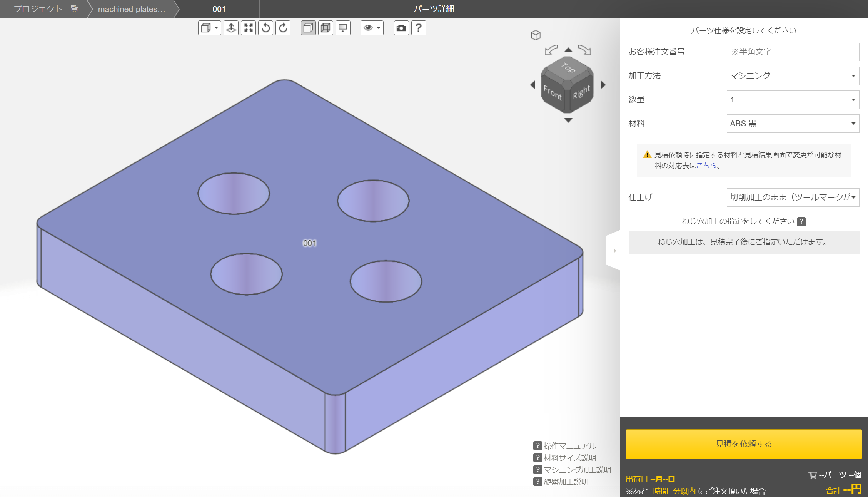Click the ねじ穴加工は、見積完了後 notice text

pos(744,242)
